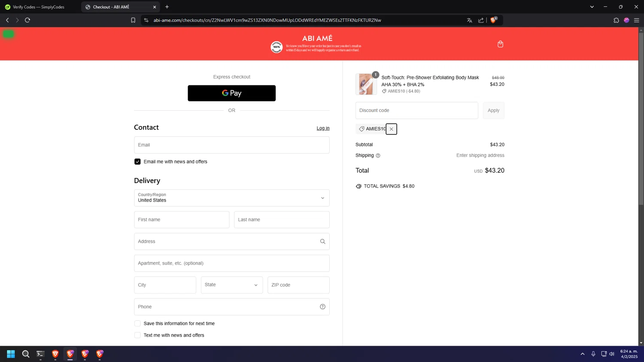The height and width of the screenshot is (362, 644).
Task: Open the browser main menu
Action: click(x=637, y=20)
